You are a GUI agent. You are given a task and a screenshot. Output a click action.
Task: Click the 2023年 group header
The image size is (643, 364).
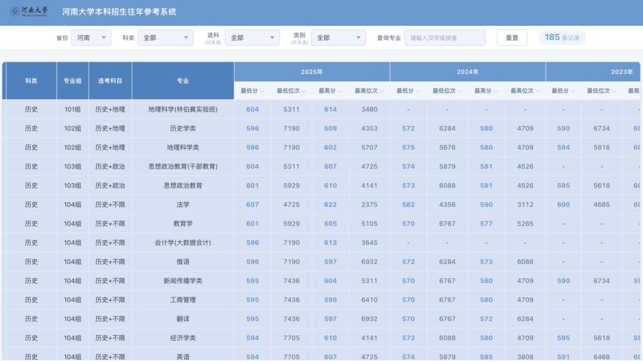point(593,72)
